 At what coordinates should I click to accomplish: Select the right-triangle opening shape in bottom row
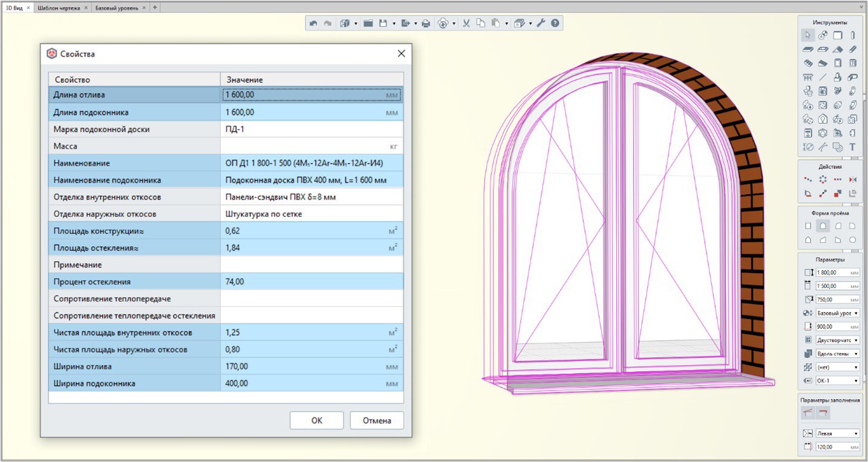pyautogui.click(x=838, y=240)
